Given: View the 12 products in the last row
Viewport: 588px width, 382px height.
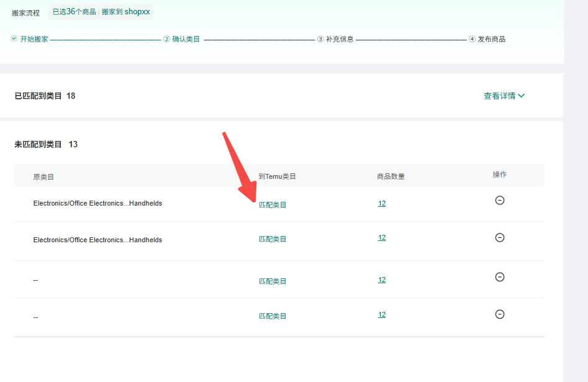Looking at the screenshot, I should click(382, 314).
